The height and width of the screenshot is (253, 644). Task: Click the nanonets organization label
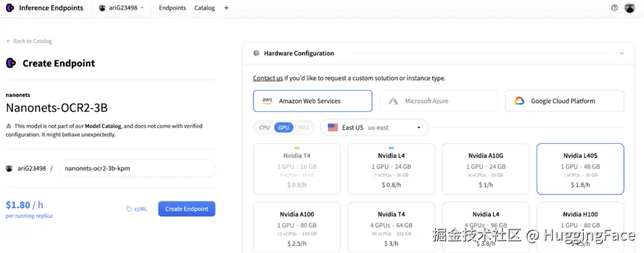click(18, 95)
